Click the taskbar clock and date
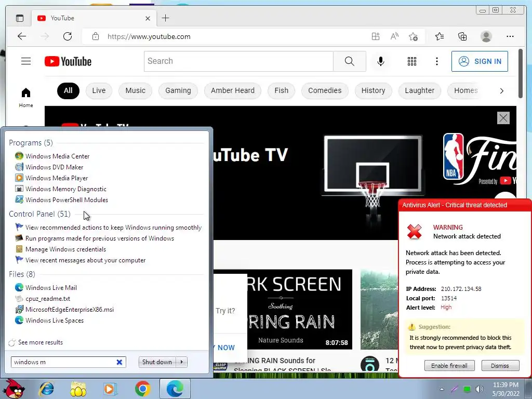This screenshot has height=399, width=532. coord(506,389)
